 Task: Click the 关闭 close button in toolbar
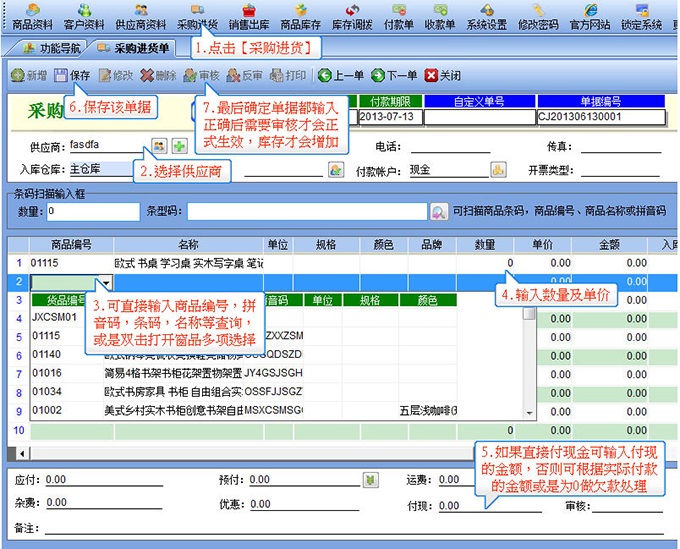(x=443, y=75)
